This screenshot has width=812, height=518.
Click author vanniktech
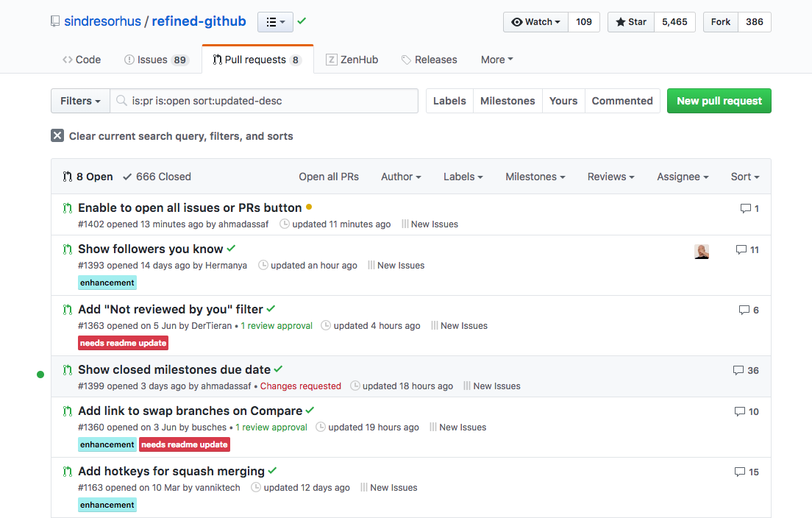[218, 487]
